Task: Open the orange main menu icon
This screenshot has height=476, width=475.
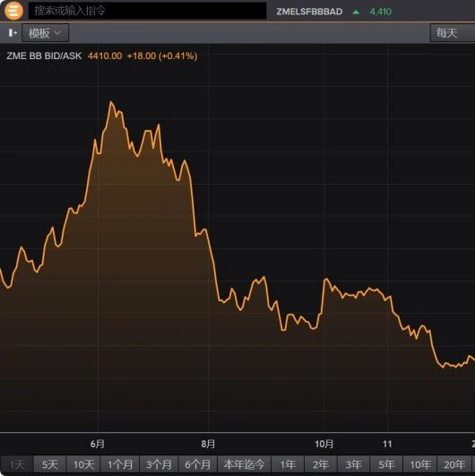Action: tap(13, 11)
